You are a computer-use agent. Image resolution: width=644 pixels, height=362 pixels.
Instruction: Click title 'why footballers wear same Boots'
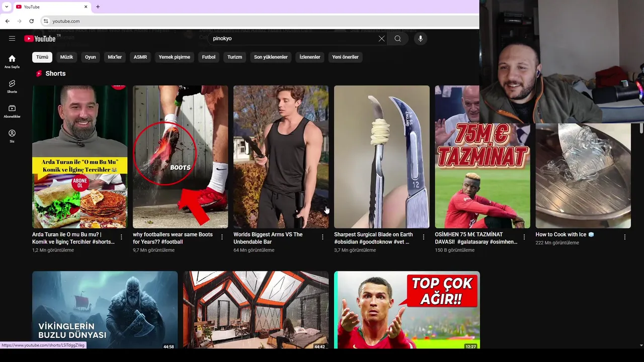click(173, 238)
